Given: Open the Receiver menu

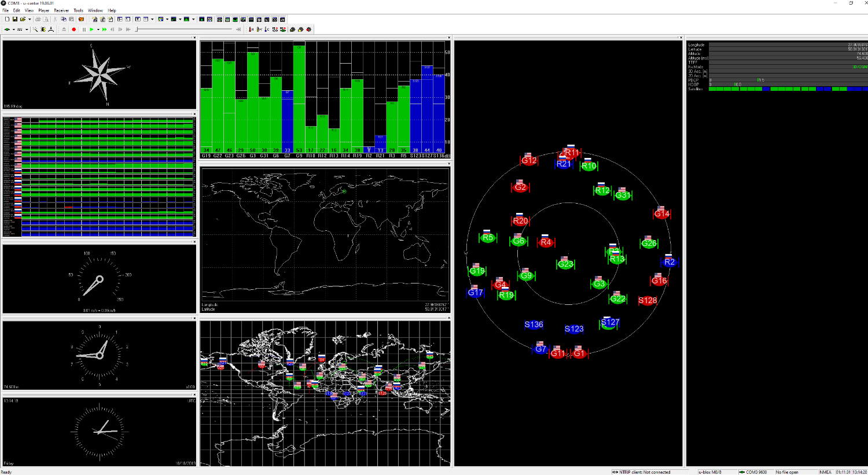Looking at the screenshot, I should pos(61,10).
